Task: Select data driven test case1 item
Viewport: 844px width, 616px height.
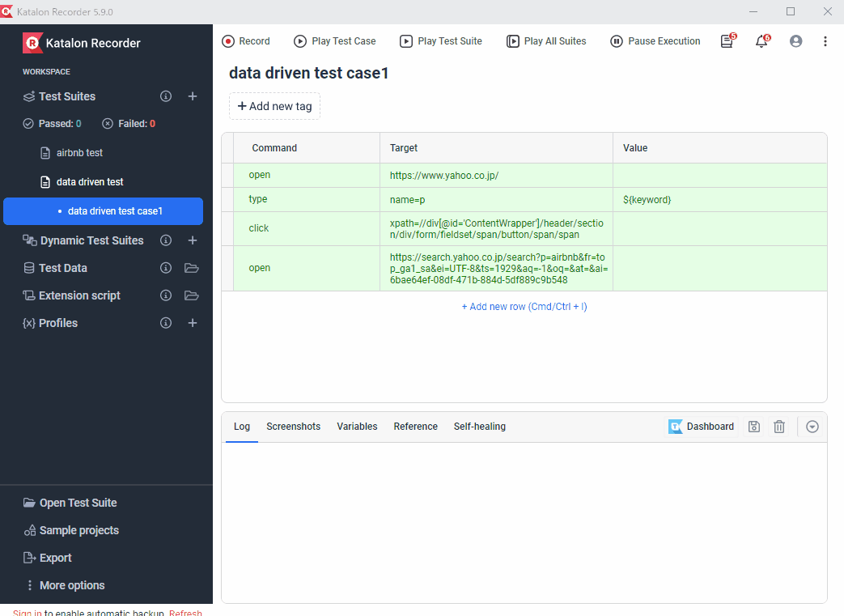Action: pyautogui.click(x=103, y=211)
